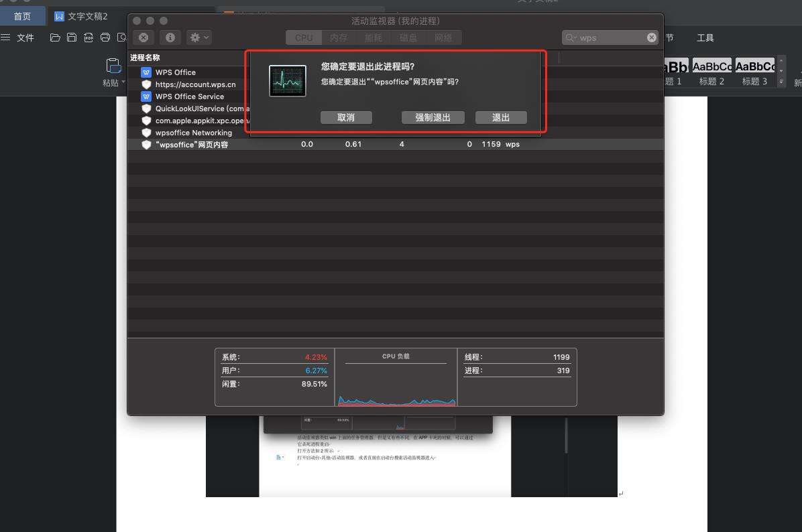Click the 用户 6.27% value

click(x=316, y=371)
